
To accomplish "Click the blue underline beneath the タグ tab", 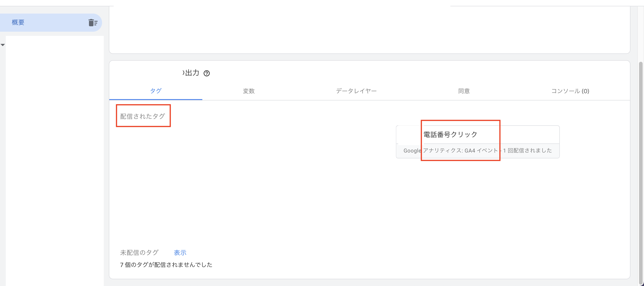I will coord(156,99).
